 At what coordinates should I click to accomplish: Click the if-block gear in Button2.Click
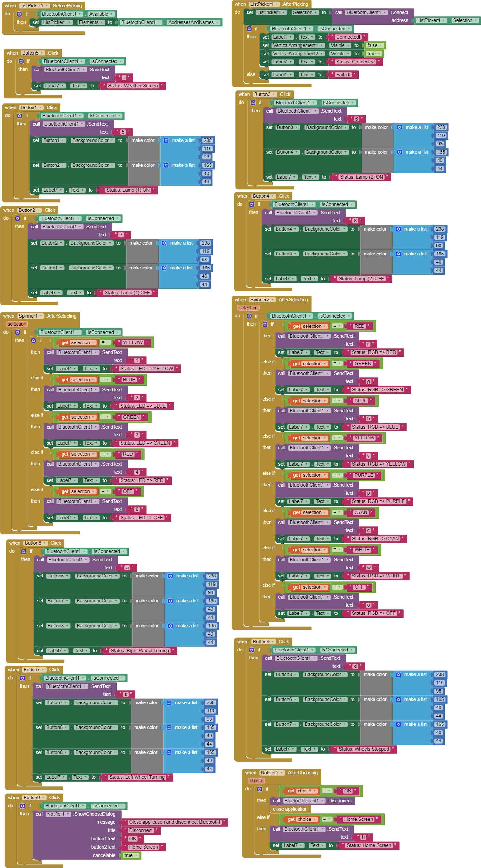18,219
